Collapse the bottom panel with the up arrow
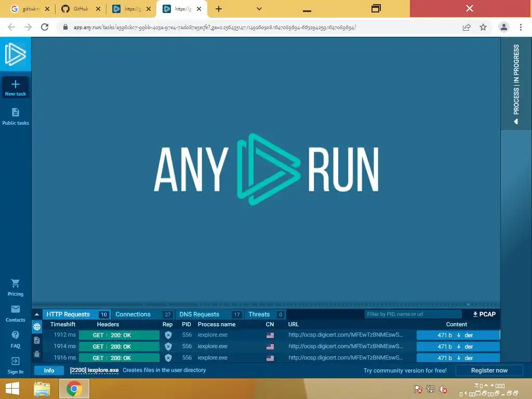 click(x=37, y=314)
